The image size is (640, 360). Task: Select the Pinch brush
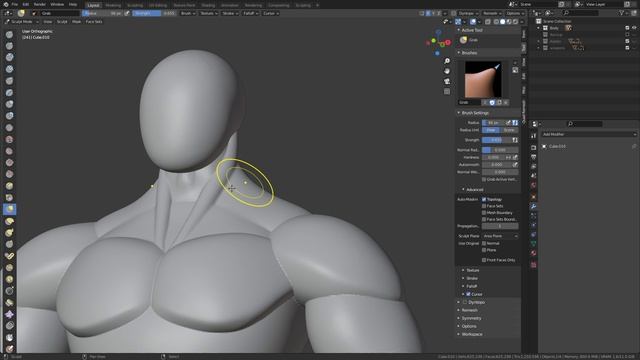click(x=9, y=198)
